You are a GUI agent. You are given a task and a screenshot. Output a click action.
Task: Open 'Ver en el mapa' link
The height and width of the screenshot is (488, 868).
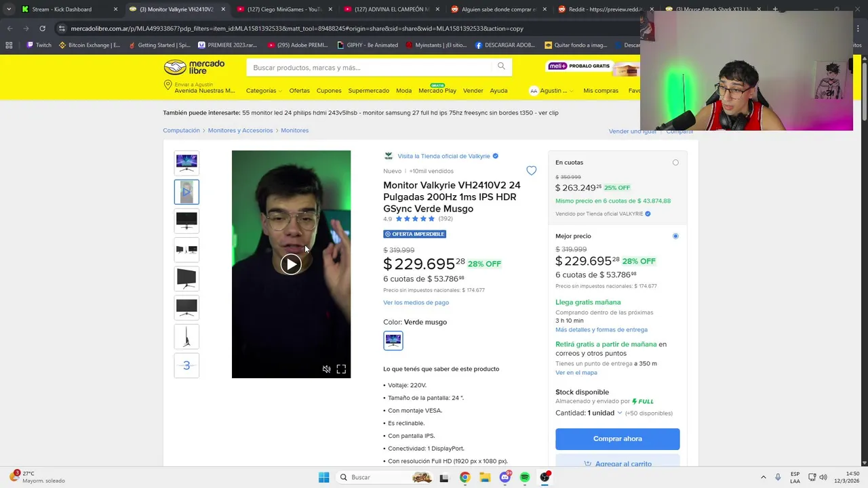(x=576, y=373)
